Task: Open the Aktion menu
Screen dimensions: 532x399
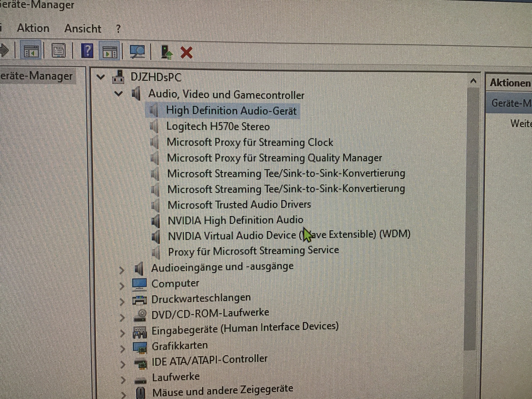Action: 33,28
